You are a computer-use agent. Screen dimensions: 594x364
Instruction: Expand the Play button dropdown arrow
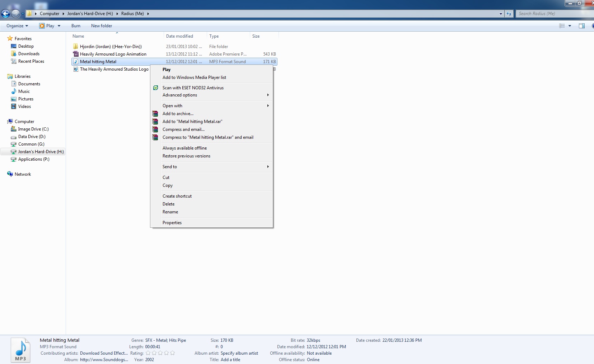click(59, 26)
